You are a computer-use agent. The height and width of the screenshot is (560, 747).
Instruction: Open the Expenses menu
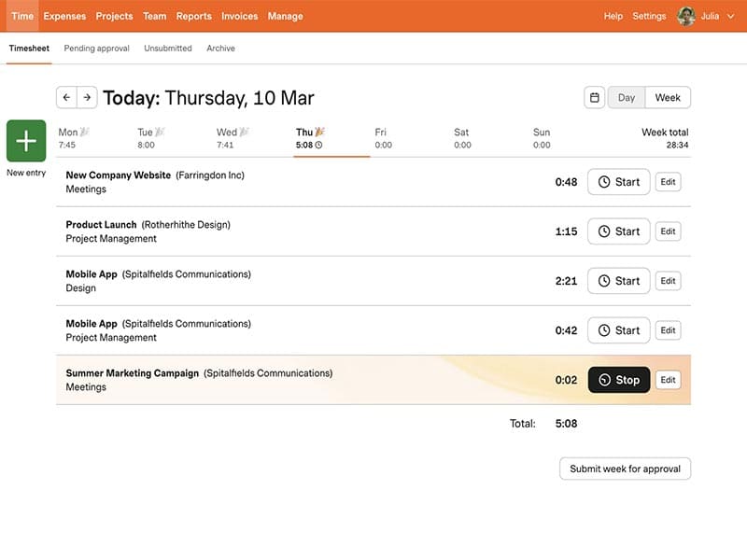(64, 16)
